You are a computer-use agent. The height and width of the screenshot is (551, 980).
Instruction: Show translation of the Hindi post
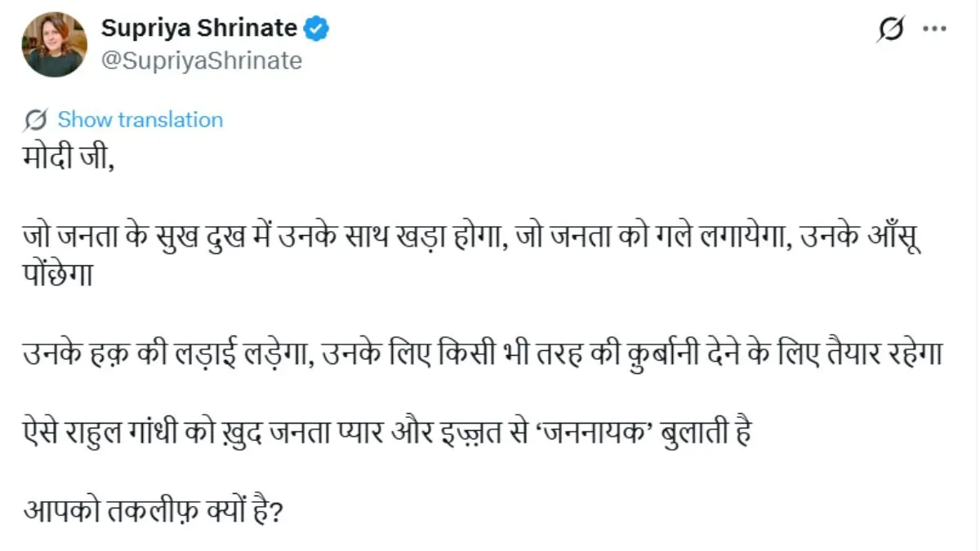pos(140,120)
